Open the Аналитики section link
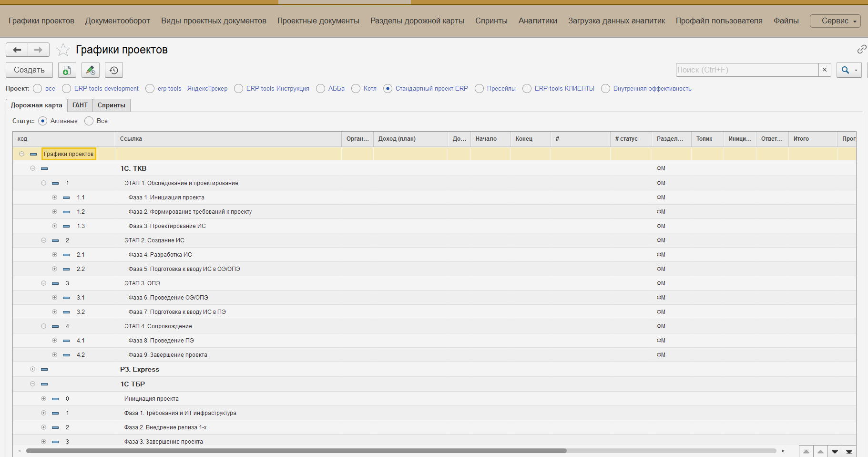This screenshot has width=868, height=457. point(538,21)
